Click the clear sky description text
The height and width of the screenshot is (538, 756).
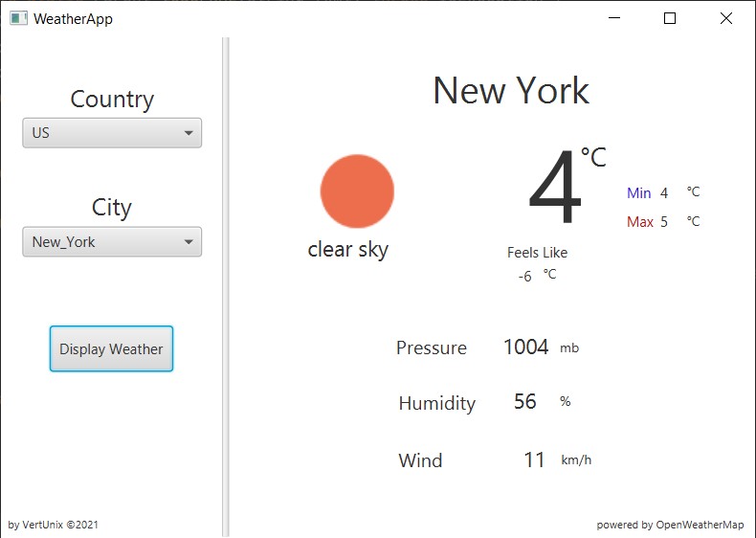click(348, 250)
